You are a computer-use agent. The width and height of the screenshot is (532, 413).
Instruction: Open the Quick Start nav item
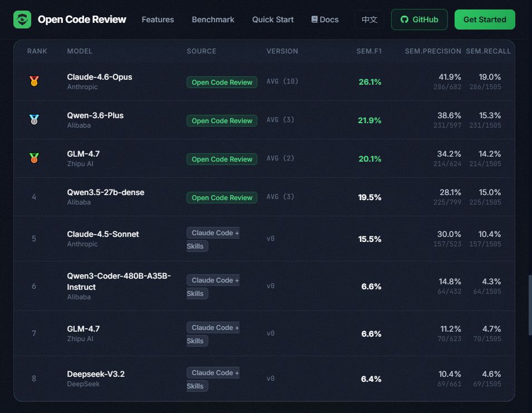(x=273, y=20)
